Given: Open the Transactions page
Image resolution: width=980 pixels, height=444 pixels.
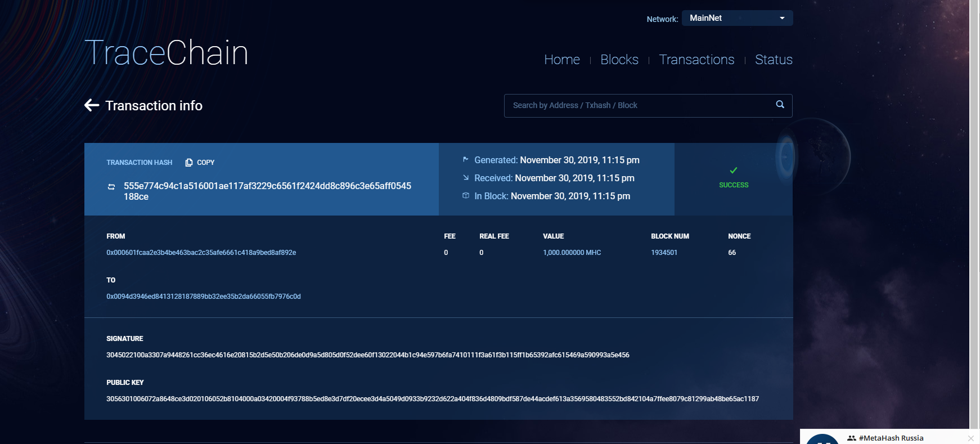Looking at the screenshot, I should (x=696, y=60).
